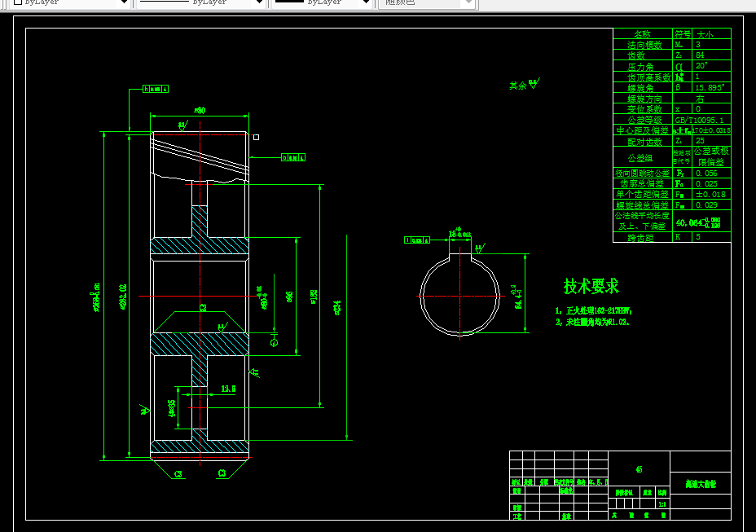Select the 单个齿距偏差 row label
Image resolution: width=756 pixels, height=532 pixels.
[x=642, y=194]
